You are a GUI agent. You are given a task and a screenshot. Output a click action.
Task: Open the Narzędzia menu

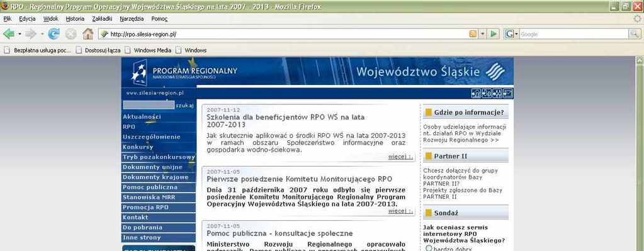132,18
